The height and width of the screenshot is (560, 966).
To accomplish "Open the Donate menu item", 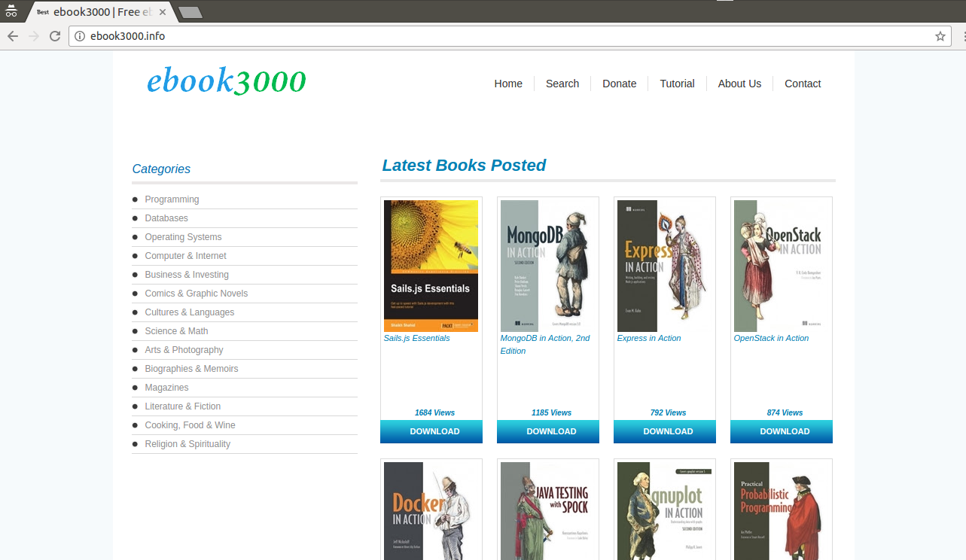I will coord(620,84).
